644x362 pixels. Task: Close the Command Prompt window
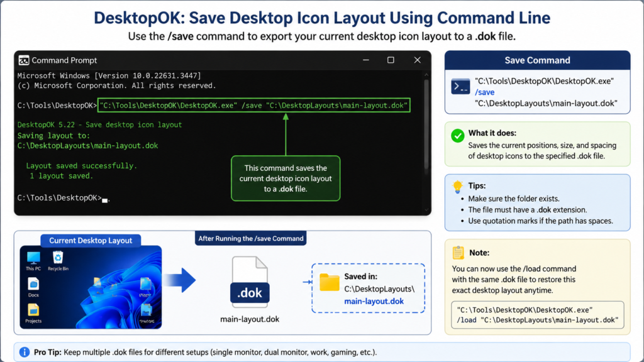(418, 60)
